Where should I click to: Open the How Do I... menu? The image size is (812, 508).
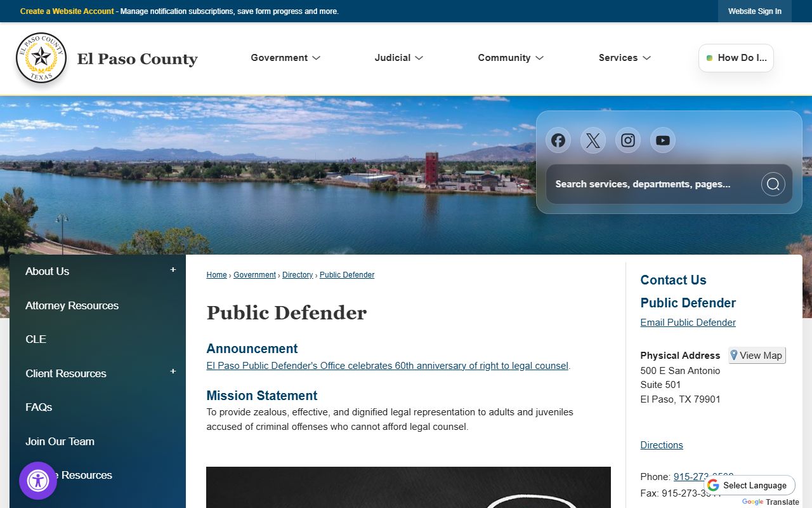(736, 58)
